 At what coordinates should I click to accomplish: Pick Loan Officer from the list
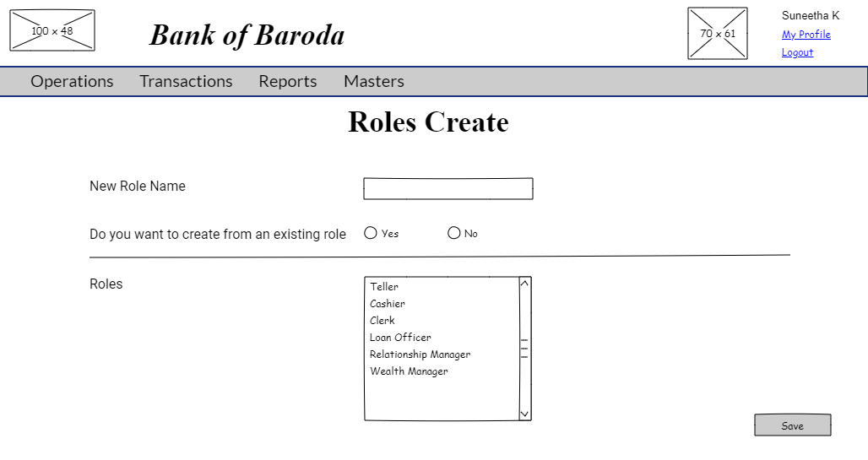(x=400, y=338)
